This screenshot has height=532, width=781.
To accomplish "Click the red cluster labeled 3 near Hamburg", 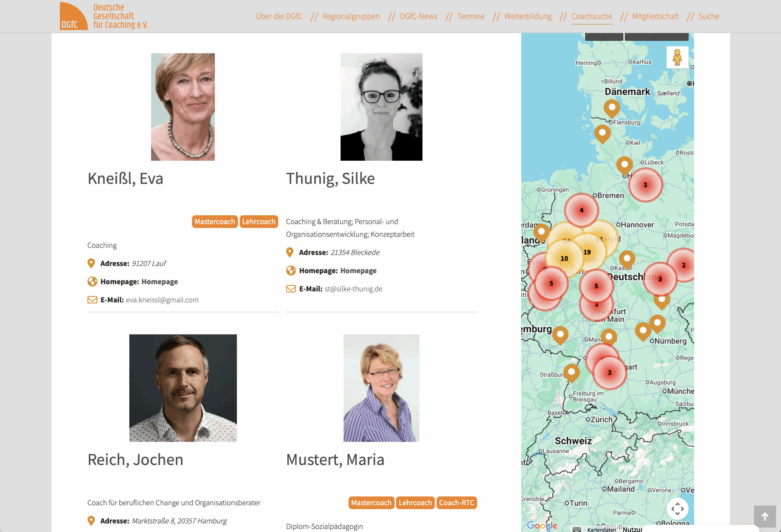I will click(x=645, y=185).
